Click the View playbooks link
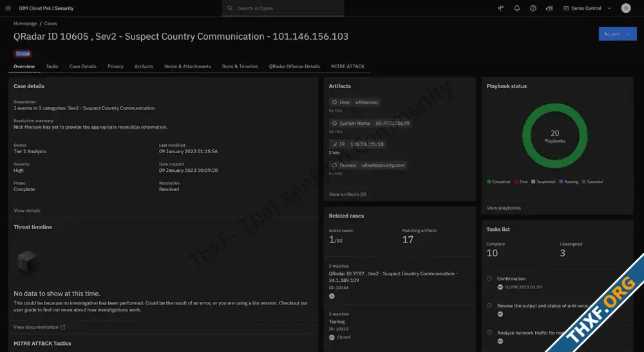 point(504,208)
